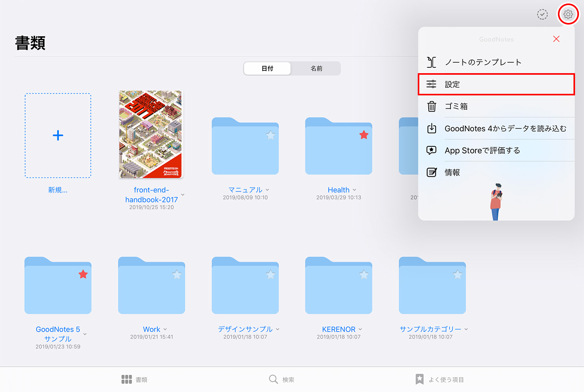Unfavorite the Health folder red star
This screenshot has height=392, width=584.
point(364,135)
